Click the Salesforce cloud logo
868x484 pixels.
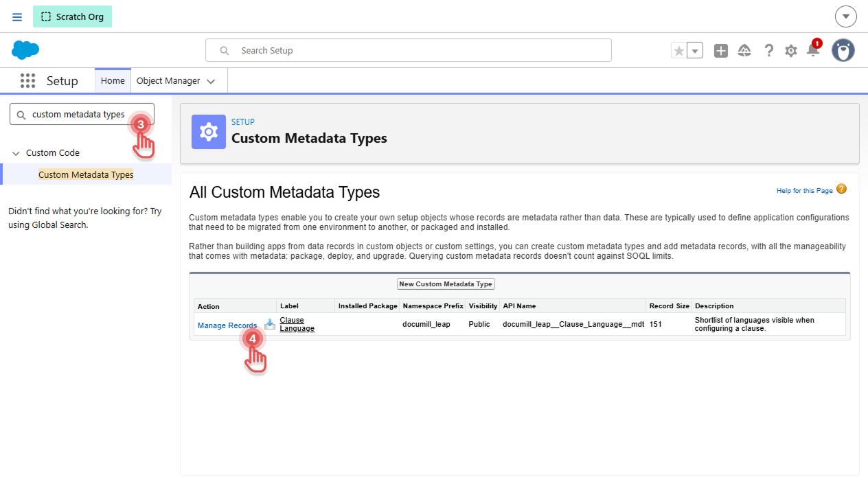point(25,50)
